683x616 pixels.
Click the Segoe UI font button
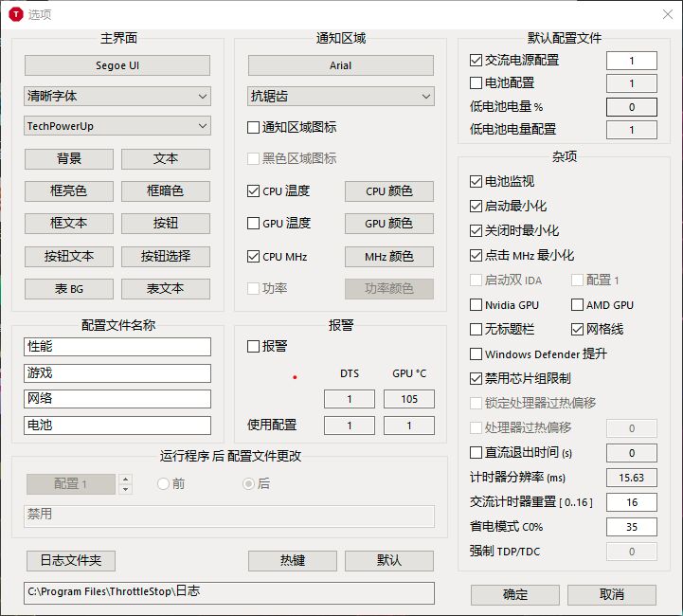pyautogui.click(x=117, y=65)
